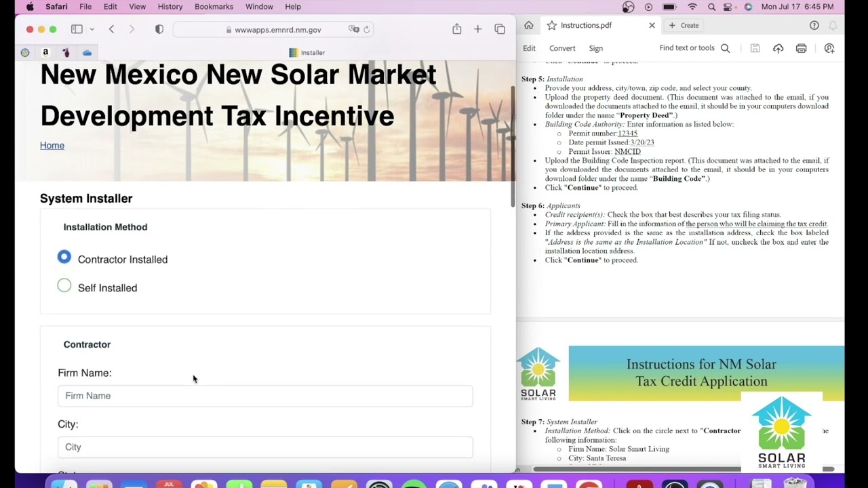Click the Create button in Acrobat

684,25
